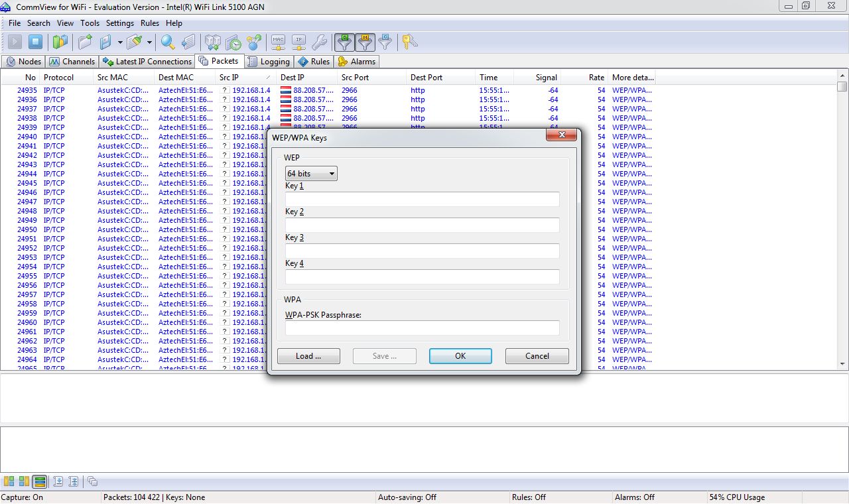Switch to the Channels tab
The width and height of the screenshot is (849, 504).
(x=72, y=62)
